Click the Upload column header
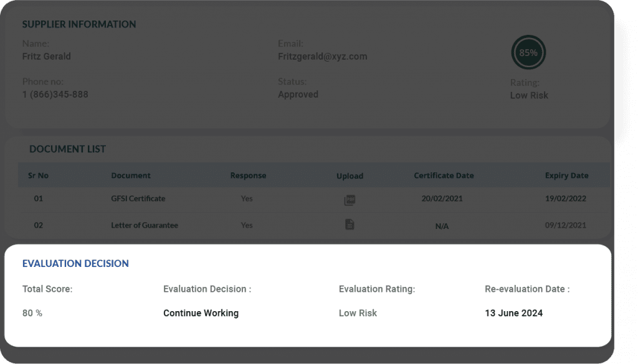The image size is (638, 364). 350,176
